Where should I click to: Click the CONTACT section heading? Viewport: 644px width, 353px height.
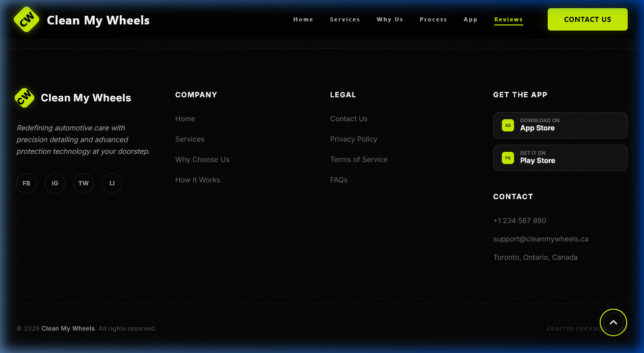click(513, 197)
